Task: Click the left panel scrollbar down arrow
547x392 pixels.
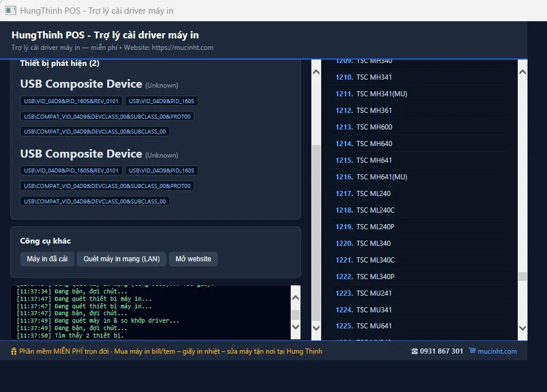Action: 316,328
